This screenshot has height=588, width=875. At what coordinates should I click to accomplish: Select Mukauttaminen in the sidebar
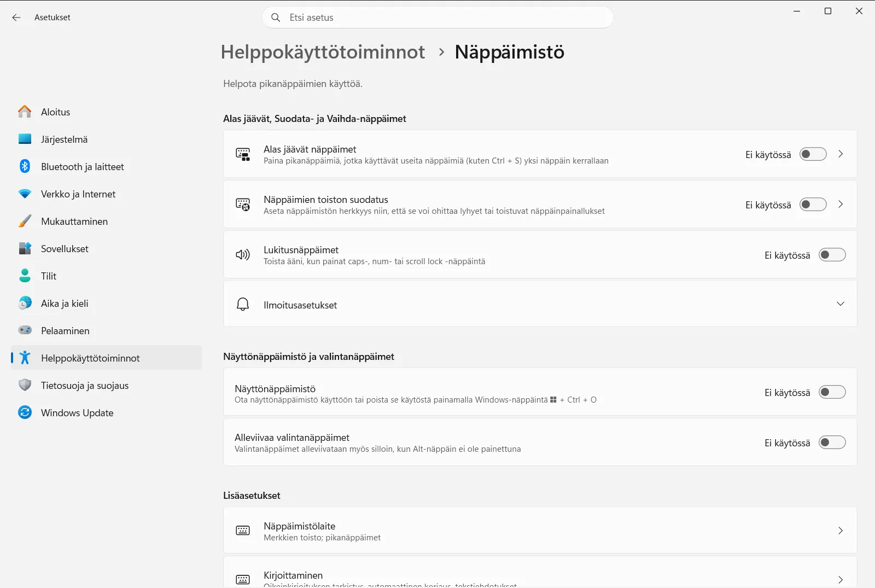click(106, 221)
